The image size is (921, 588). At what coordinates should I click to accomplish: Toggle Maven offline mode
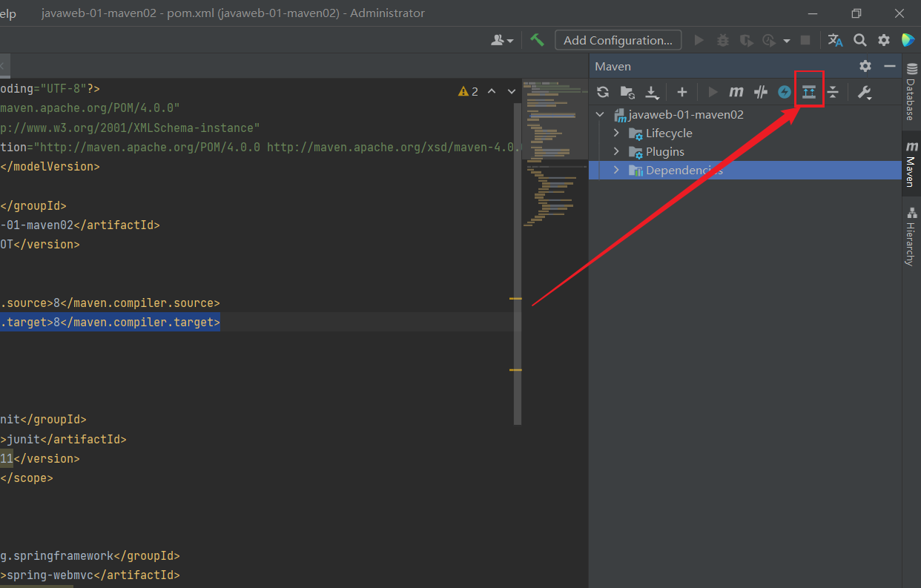point(760,92)
